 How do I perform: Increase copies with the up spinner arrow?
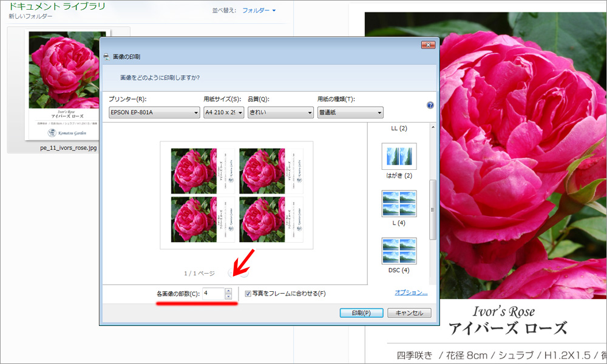click(228, 291)
